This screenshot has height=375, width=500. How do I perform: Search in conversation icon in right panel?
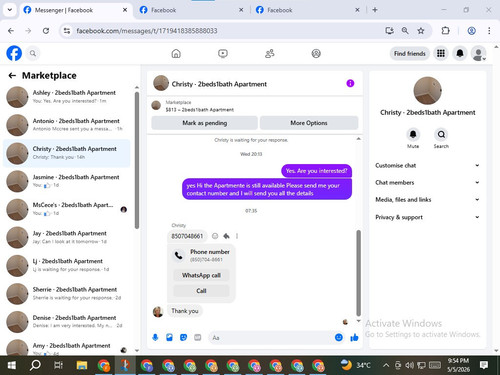tap(441, 135)
